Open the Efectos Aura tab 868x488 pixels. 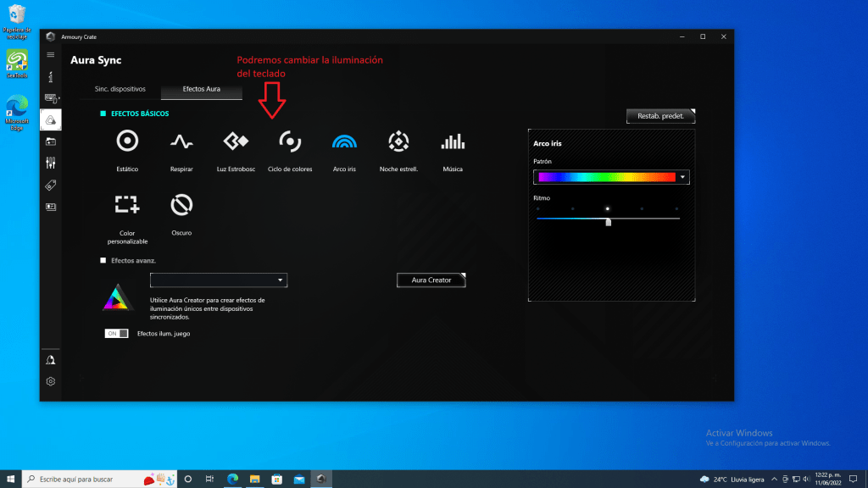click(x=202, y=89)
